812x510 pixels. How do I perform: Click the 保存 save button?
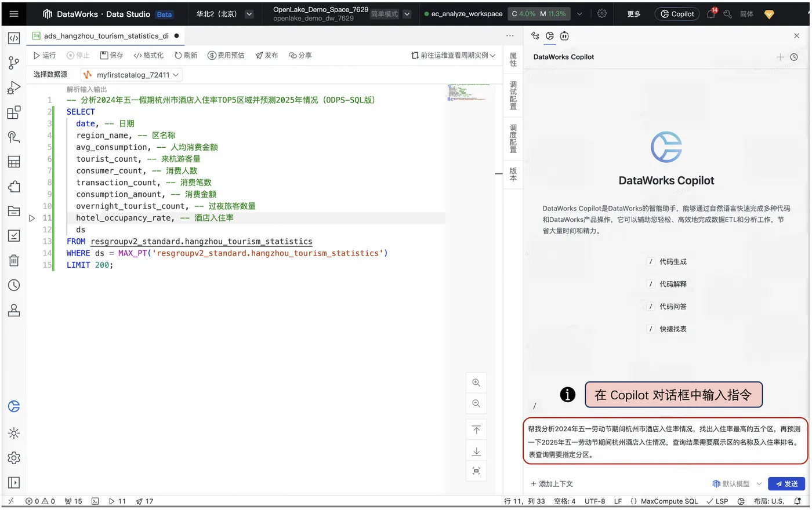click(x=112, y=56)
